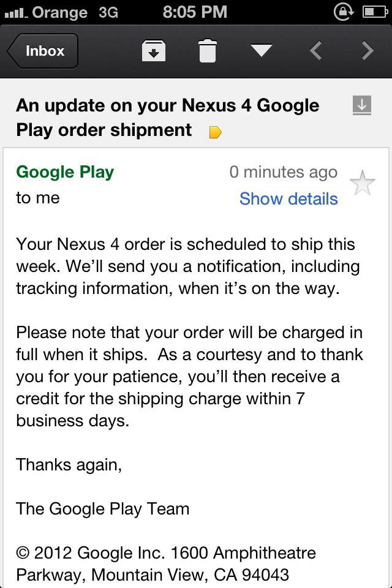392x588 pixels.
Task: Tap the battery icon in status bar
Action: point(375,11)
